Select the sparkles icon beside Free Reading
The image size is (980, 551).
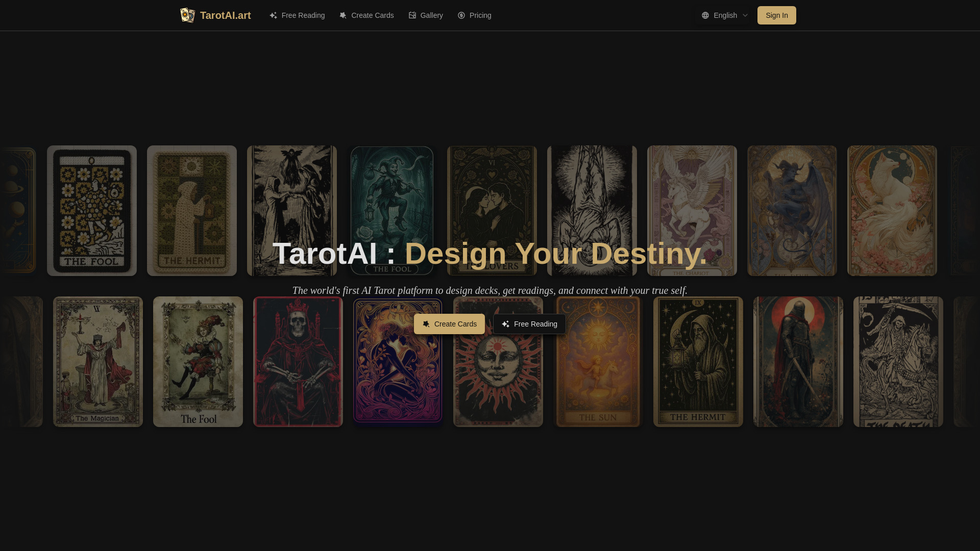(x=274, y=15)
